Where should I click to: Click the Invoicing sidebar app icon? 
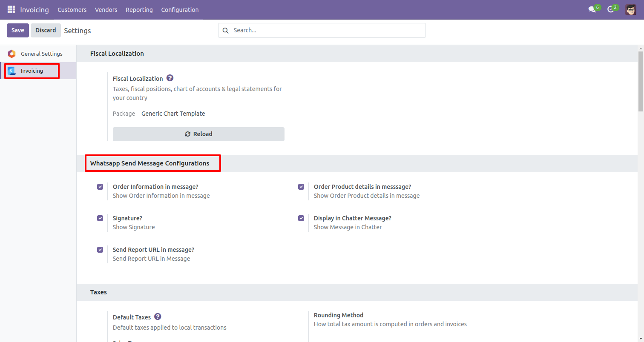pyautogui.click(x=11, y=71)
